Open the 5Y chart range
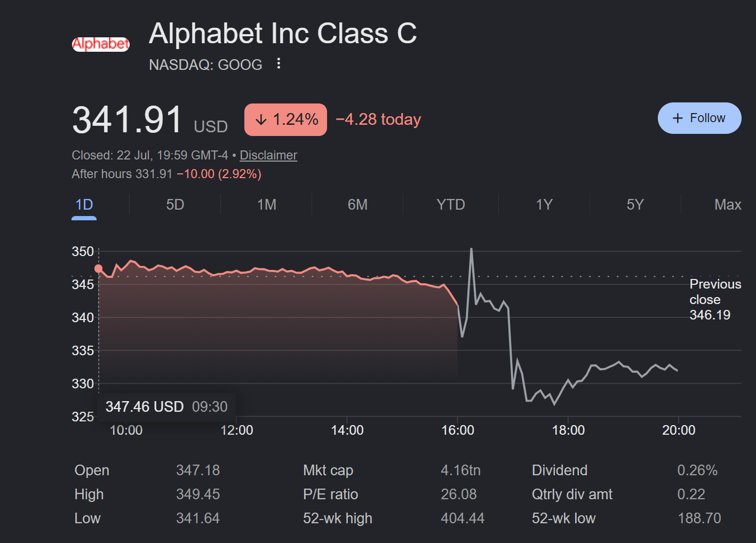The width and height of the screenshot is (756, 543). pyautogui.click(x=635, y=205)
